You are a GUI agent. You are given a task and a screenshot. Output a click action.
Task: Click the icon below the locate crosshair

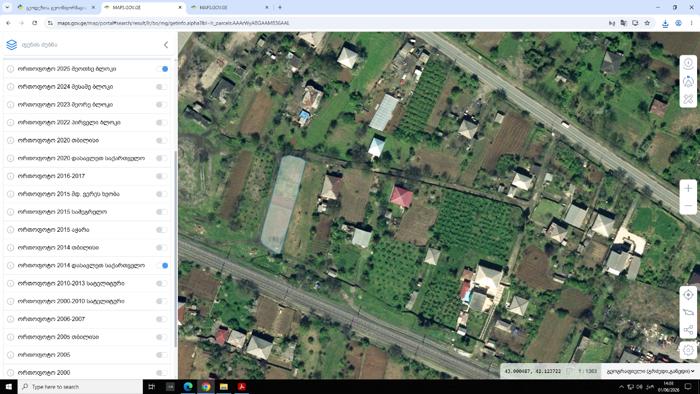click(688, 312)
